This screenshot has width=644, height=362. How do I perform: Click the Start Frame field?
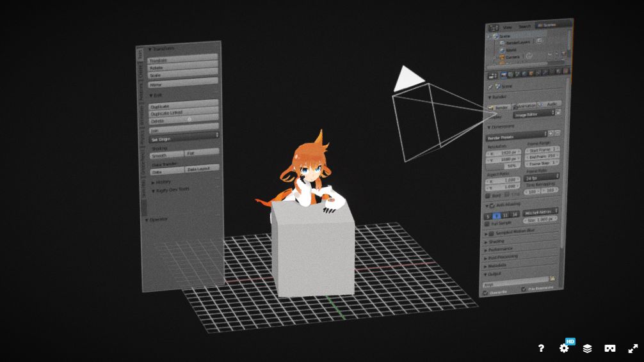(x=542, y=150)
